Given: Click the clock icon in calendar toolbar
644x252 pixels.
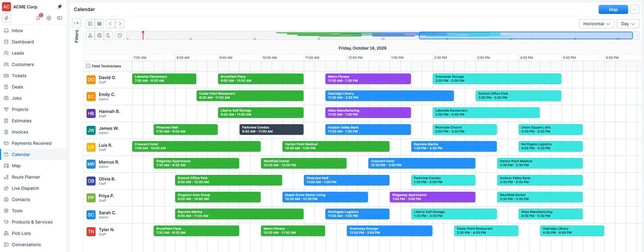Looking at the screenshot, I should click(120, 35).
